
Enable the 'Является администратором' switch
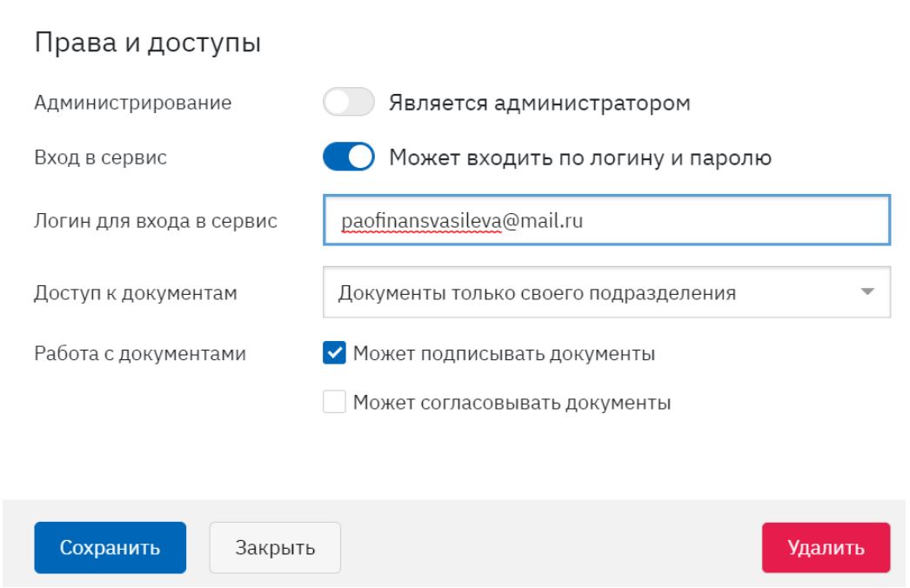(348, 102)
